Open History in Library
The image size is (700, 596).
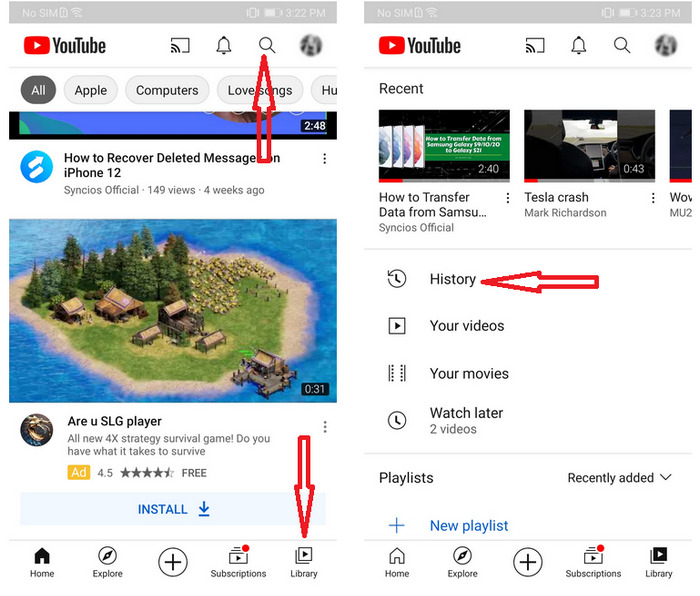[x=528, y=279]
